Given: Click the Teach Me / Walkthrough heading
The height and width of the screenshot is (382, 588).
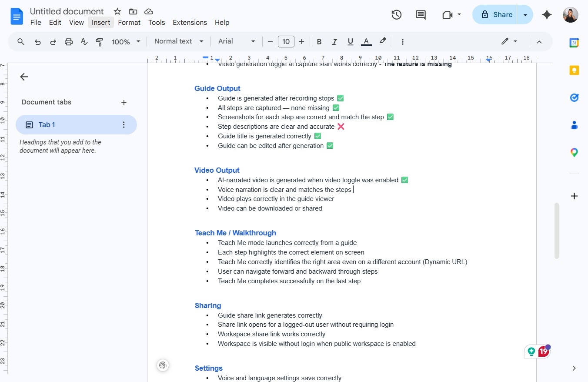Looking at the screenshot, I should click(235, 233).
